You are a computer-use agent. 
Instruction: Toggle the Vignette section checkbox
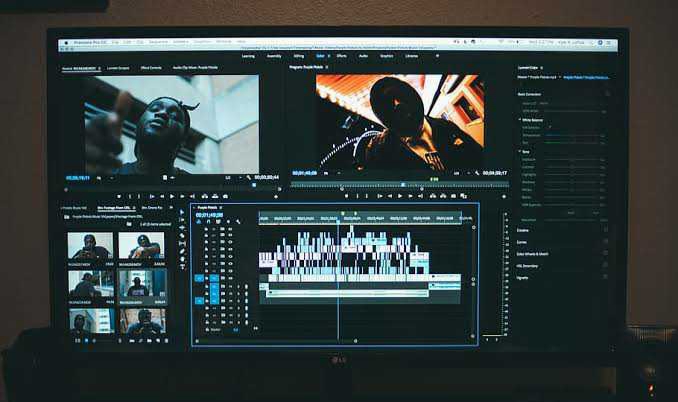pyautogui.click(x=605, y=278)
